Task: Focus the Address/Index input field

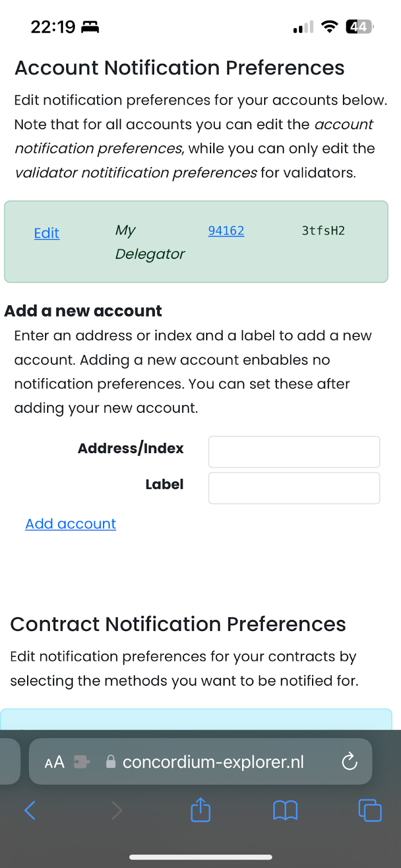Action: pyautogui.click(x=294, y=452)
